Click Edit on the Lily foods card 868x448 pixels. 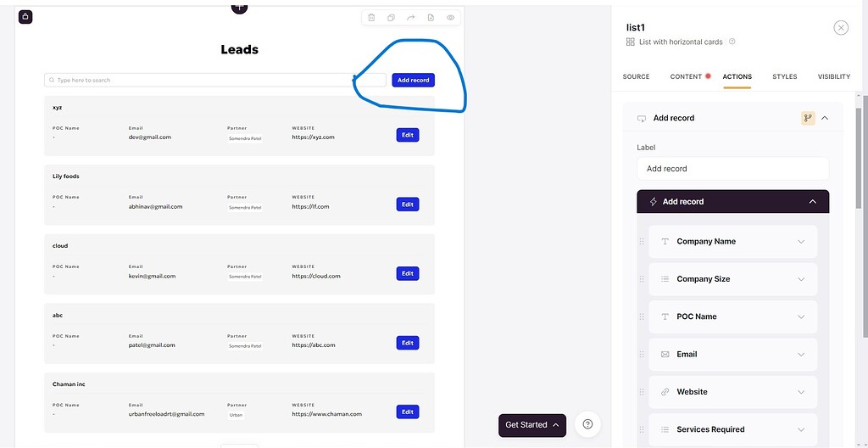[x=407, y=204]
